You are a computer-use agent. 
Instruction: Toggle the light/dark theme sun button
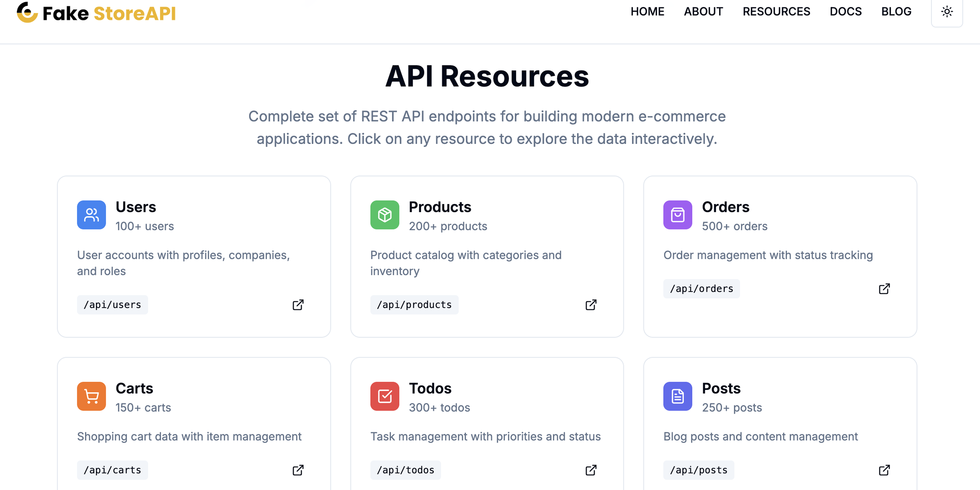(947, 12)
